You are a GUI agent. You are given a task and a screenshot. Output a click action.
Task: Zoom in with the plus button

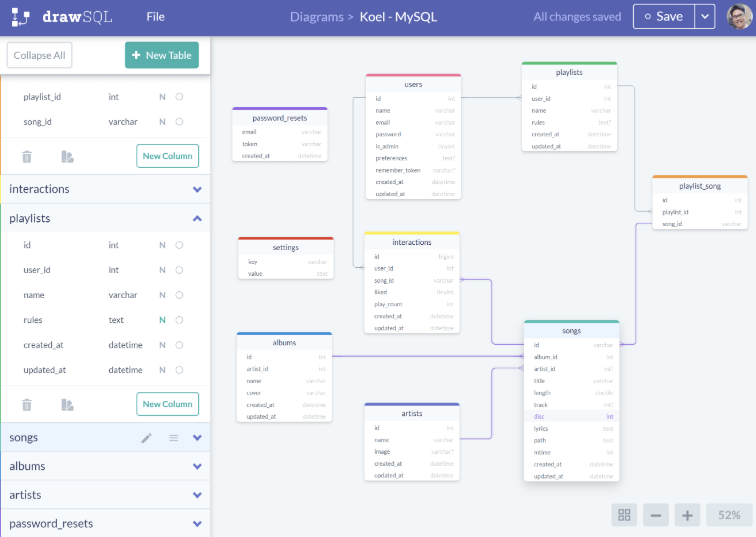click(687, 515)
